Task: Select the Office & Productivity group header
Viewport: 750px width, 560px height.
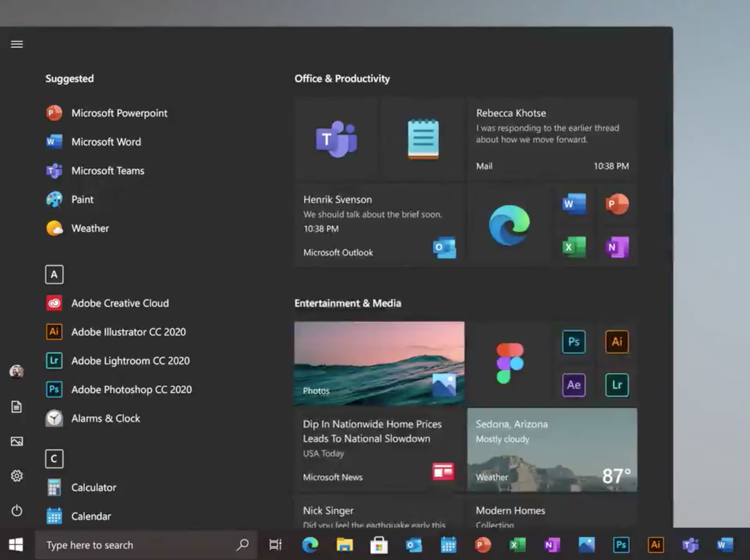Action: click(342, 78)
